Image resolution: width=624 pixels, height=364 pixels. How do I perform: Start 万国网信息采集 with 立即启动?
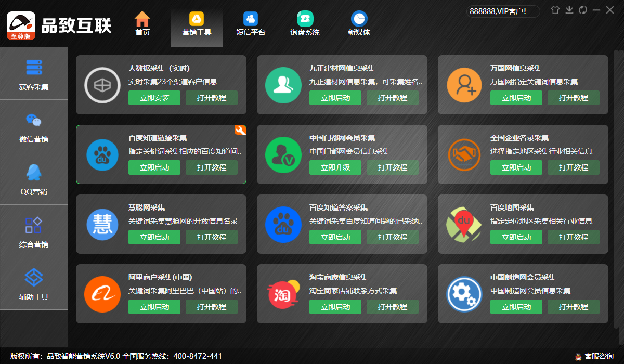(x=516, y=98)
